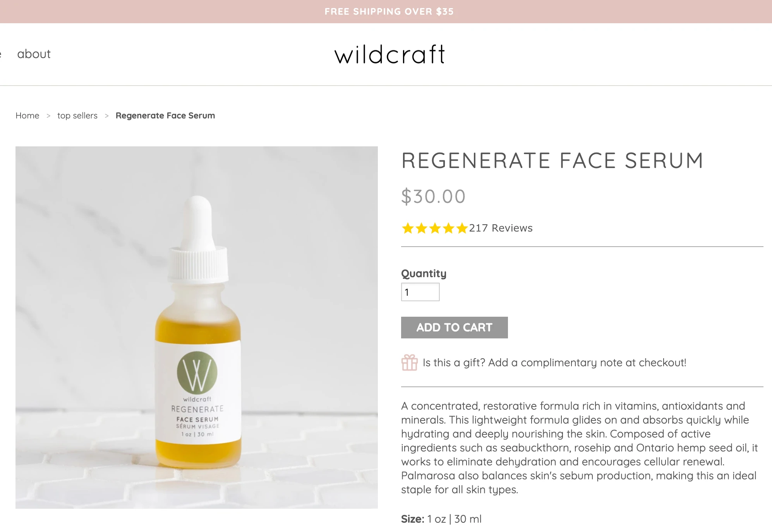Click the second yellow rating star
Viewport: 772px width, 532px height.
click(421, 228)
